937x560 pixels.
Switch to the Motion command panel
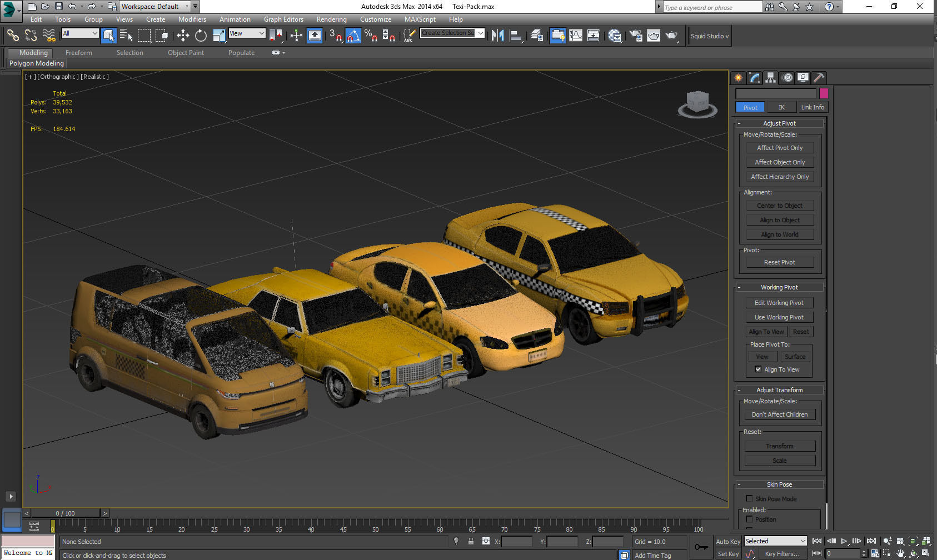(787, 78)
